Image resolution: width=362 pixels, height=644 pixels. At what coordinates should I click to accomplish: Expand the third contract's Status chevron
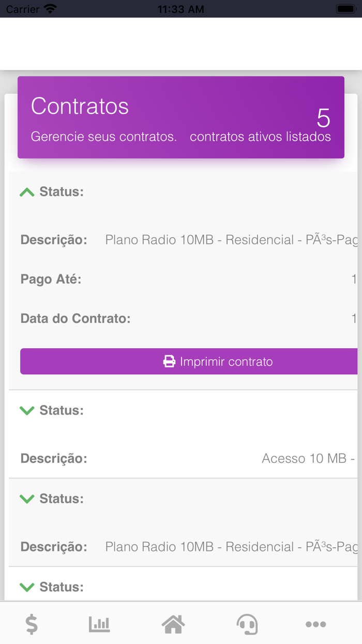pos(26,499)
